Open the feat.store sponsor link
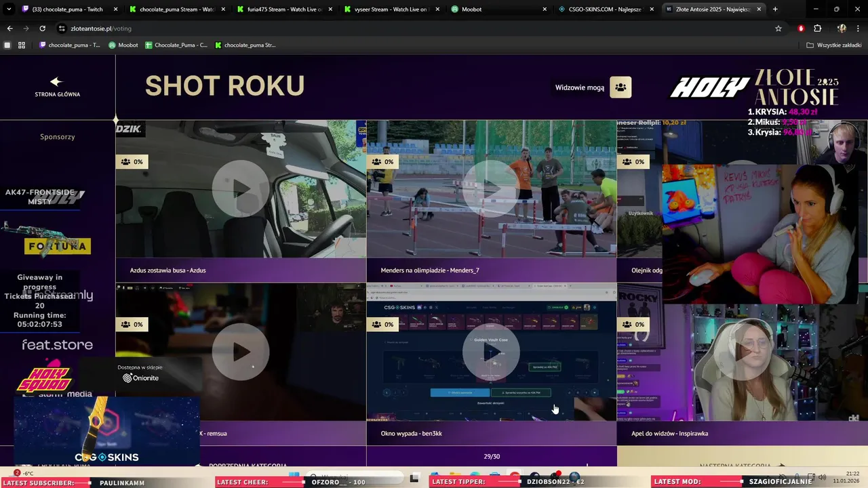Screen dimensions: 868x488 click(x=57, y=345)
